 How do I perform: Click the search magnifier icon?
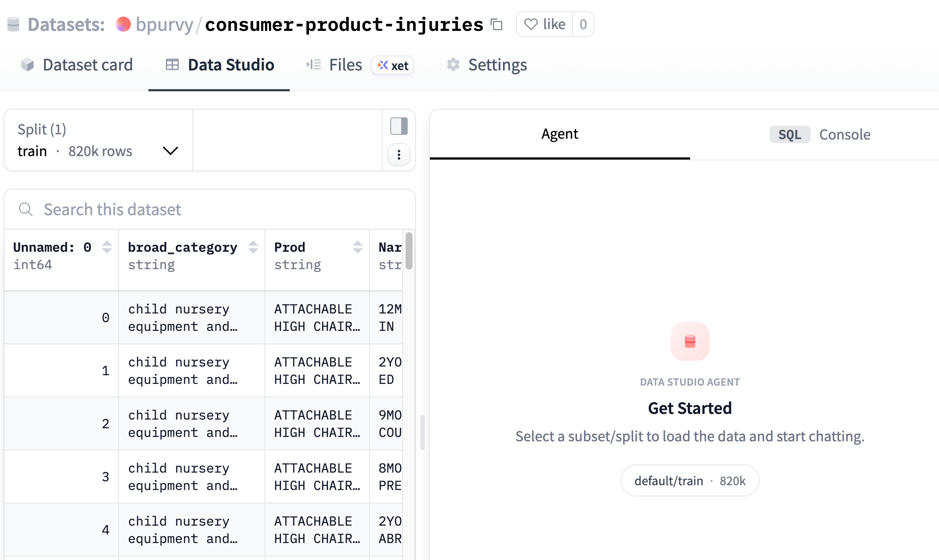[x=26, y=210]
